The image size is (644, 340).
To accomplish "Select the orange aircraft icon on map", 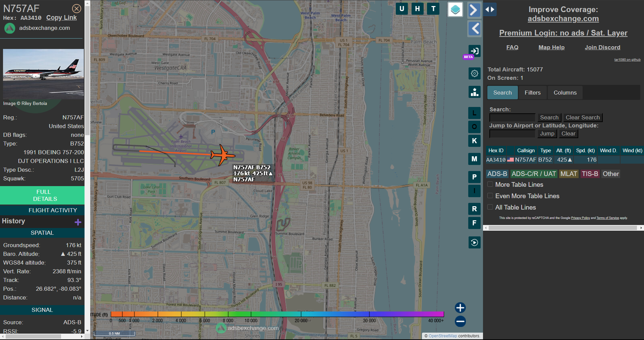I will coord(222,155).
